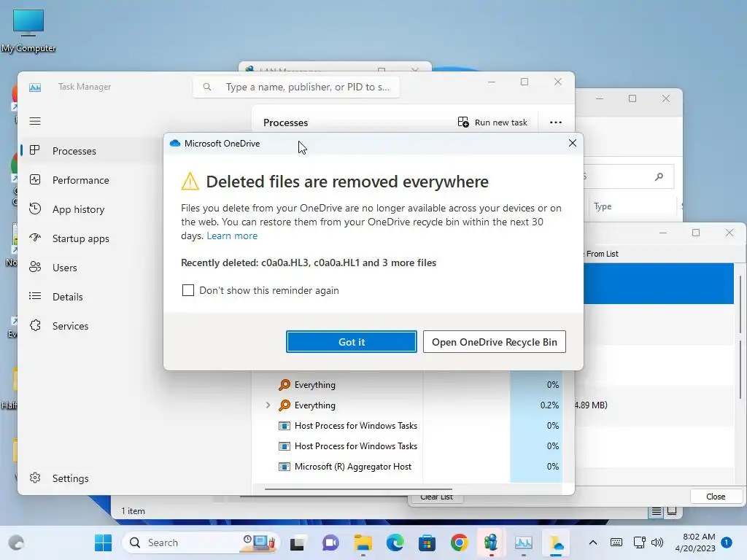This screenshot has height=560, width=747.
Task: Switch to details view icon in Explorer status bar
Action: 656,511
